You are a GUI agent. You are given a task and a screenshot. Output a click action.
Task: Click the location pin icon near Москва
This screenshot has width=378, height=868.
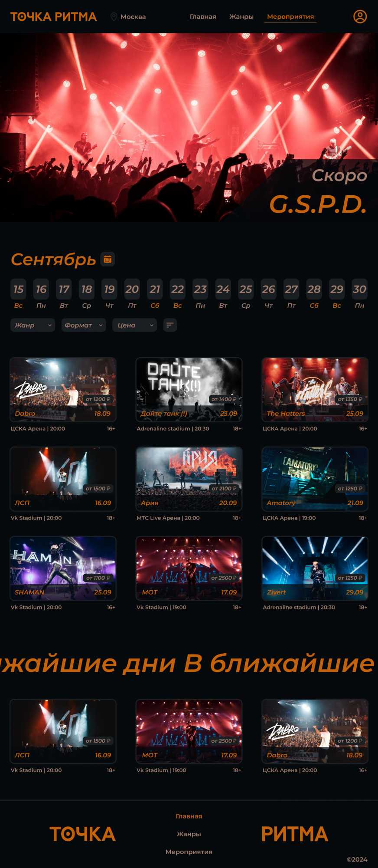tap(114, 16)
